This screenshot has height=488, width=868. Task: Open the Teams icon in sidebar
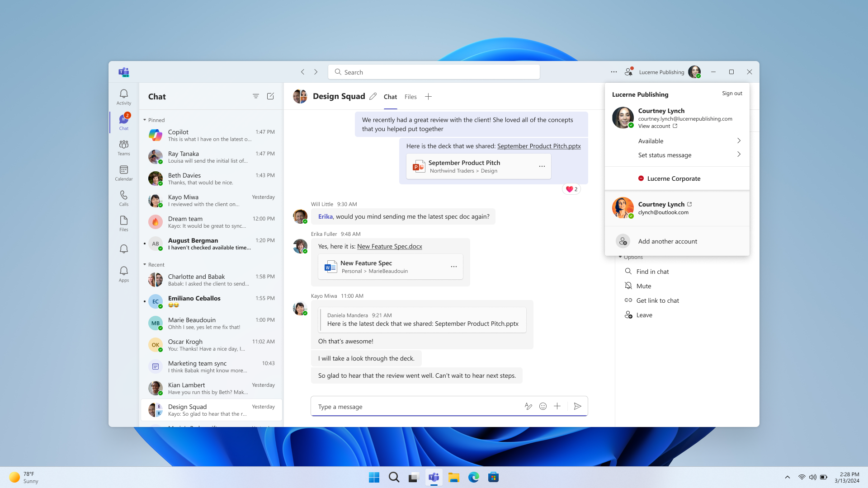coord(123,147)
